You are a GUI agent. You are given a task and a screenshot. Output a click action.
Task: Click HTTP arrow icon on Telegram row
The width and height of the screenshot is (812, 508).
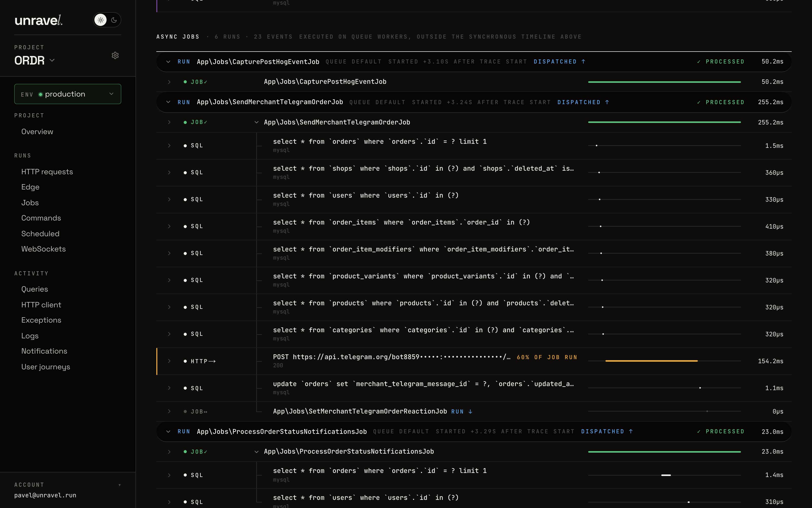pos(212,361)
